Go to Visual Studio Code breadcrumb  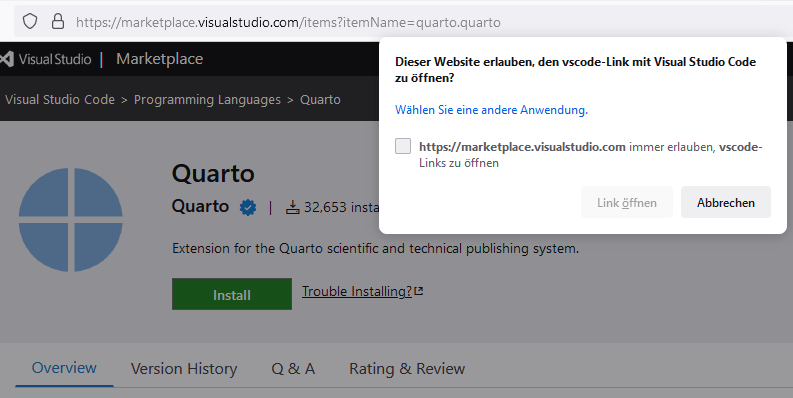(x=60, y=100)
